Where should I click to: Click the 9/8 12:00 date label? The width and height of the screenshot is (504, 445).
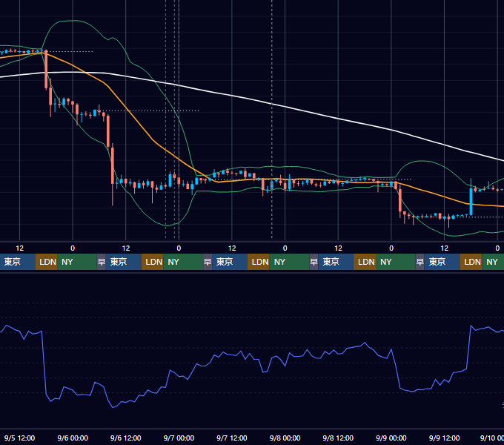click(338, 438)
